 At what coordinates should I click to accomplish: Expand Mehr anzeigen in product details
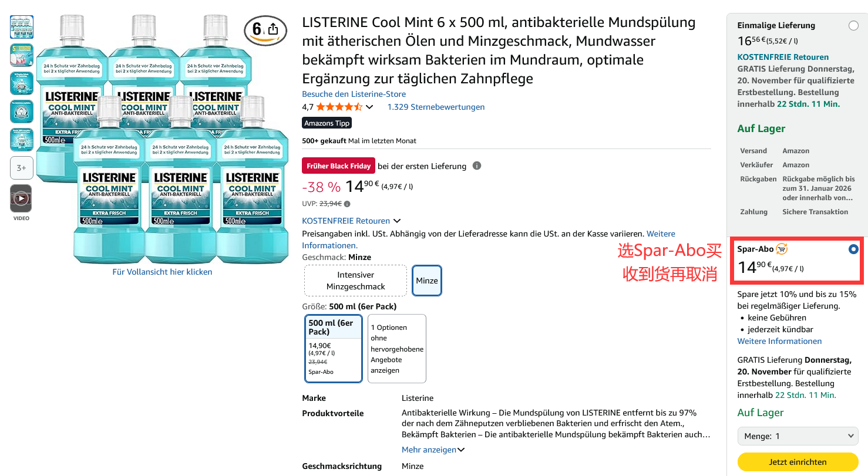click(433, 450)
